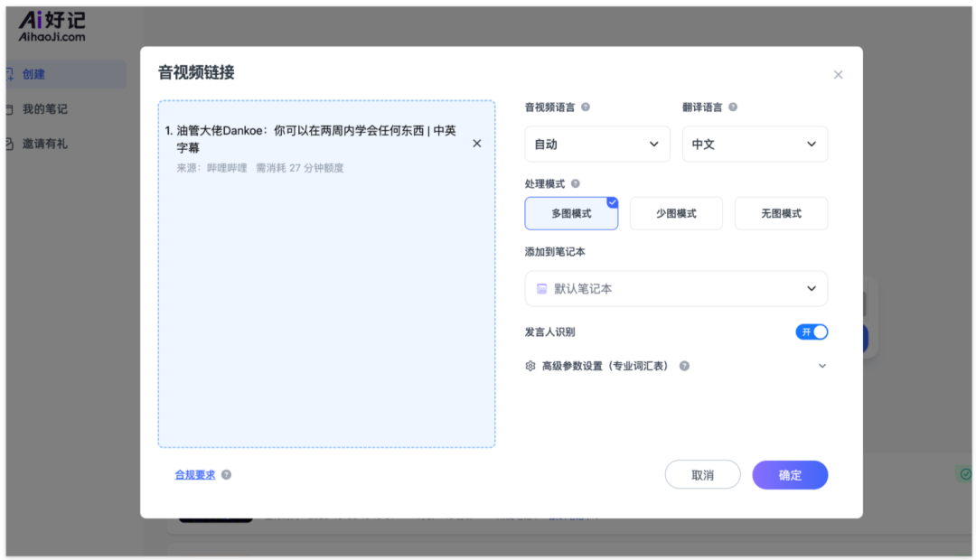The height and width of the screenshot is (560, 976).
Task: Select 无图模式 processing mode
Action: [781, 214]
